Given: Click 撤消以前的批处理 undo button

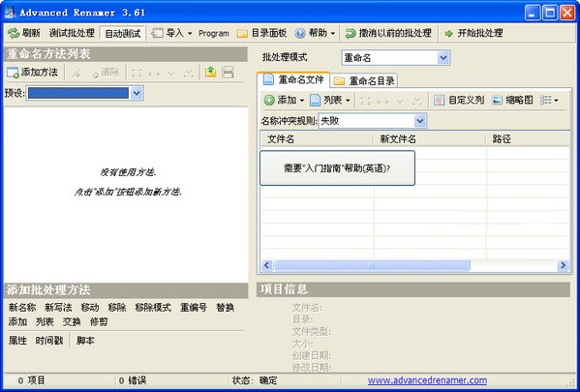Looking at the screenshot, I should tap(388, 33).
